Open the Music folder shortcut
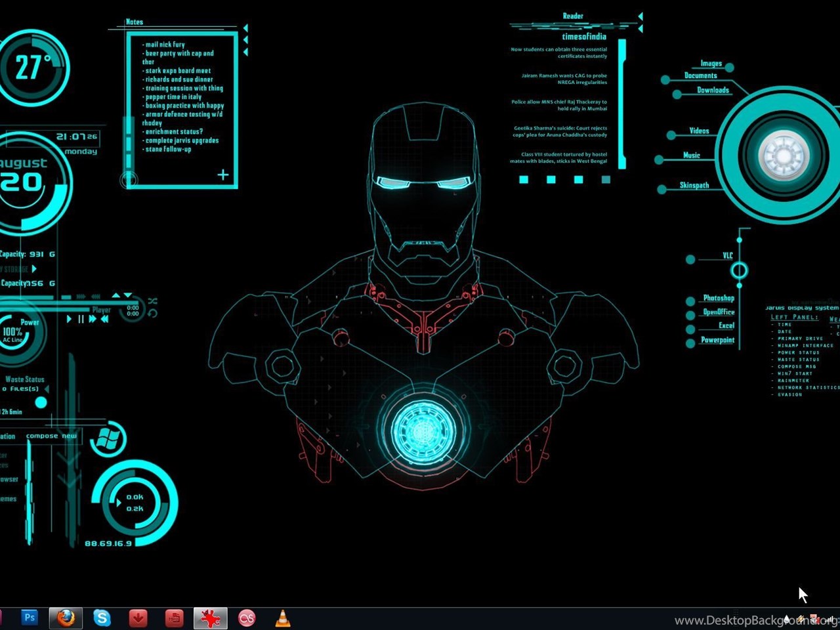840x630 pixels. [692, 156]
